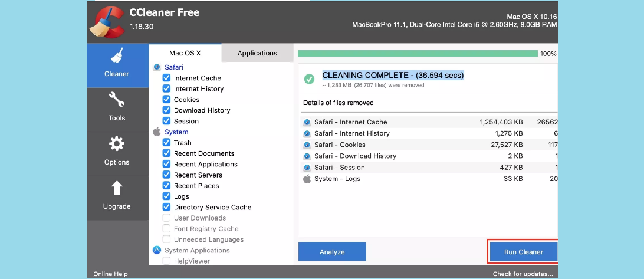Toggle Recent Applications checkbox

pos(166,163)
